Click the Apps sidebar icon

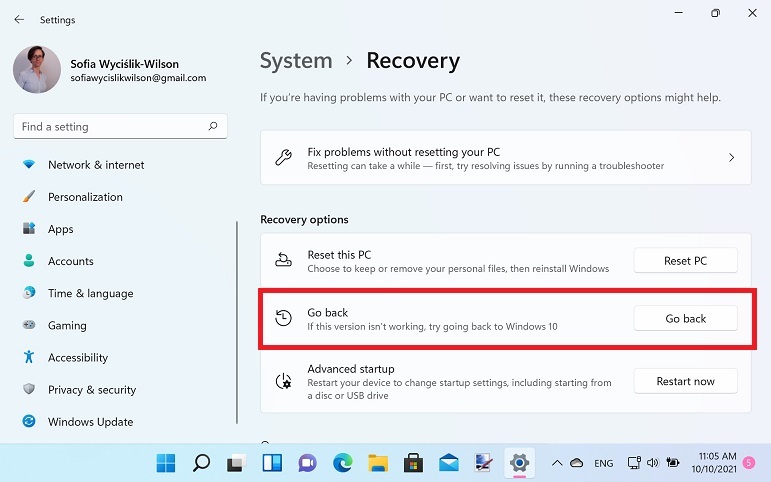click(29, 229)
